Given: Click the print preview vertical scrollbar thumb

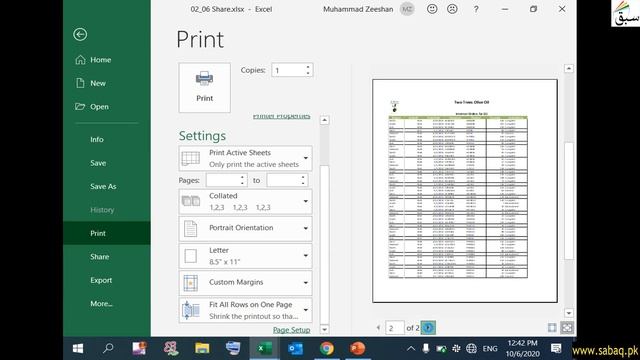Looking at the screenshot, I should point(569,201).
